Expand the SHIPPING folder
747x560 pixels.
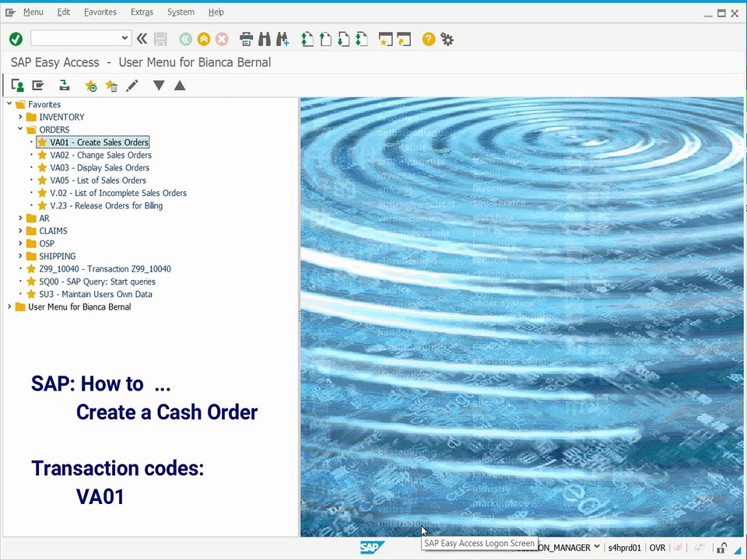20,256
